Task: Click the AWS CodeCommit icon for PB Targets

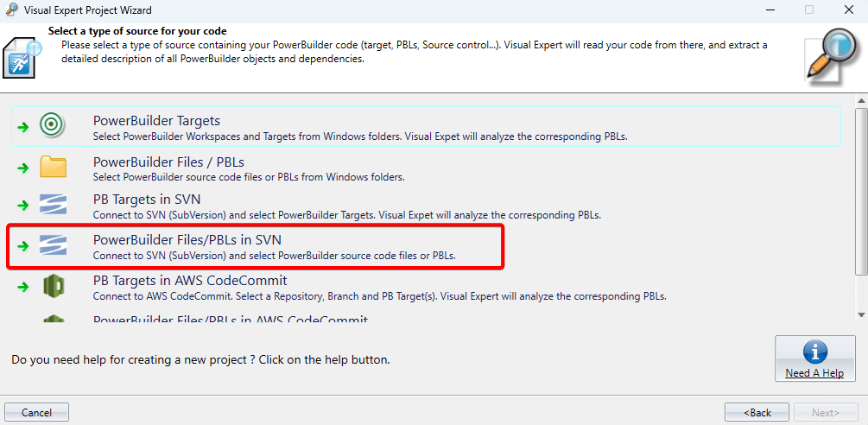Action: (53, 286)
